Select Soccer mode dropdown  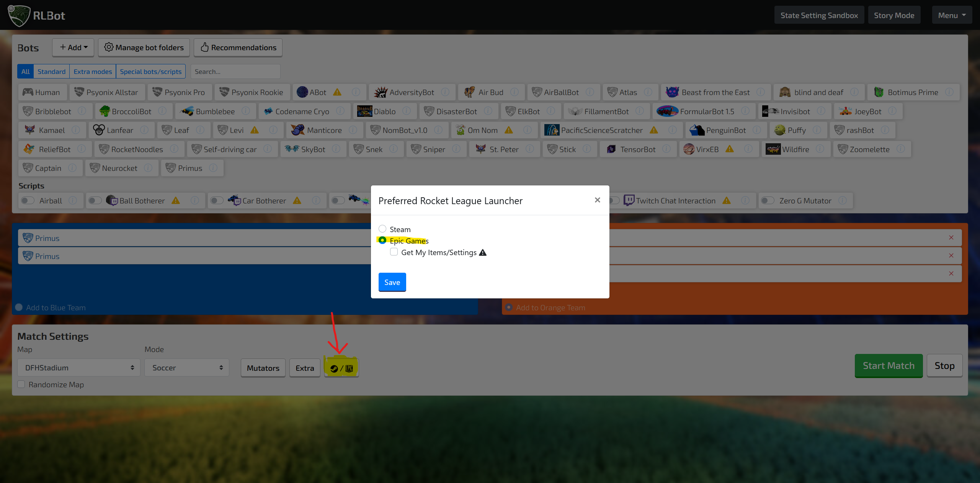tap(188, 367)
